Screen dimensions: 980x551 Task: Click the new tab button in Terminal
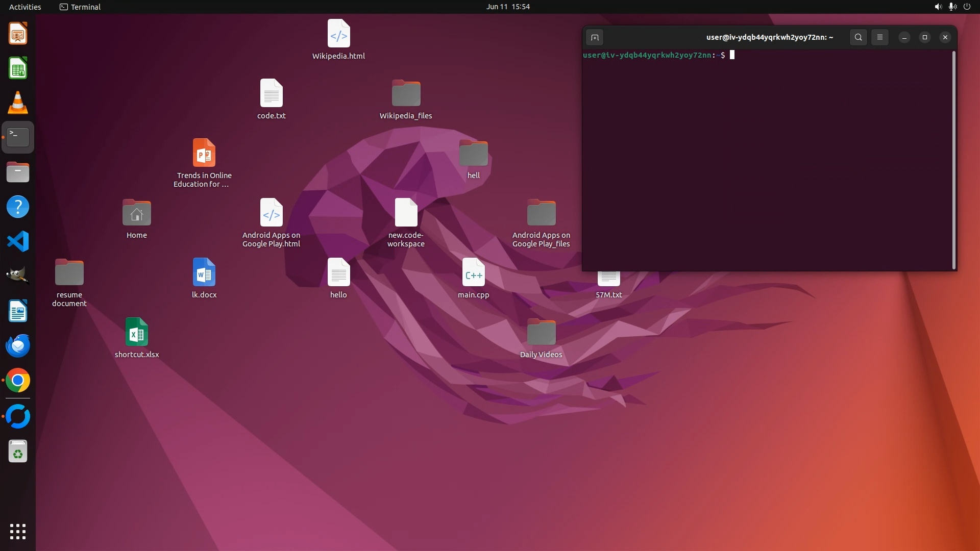pyautogui.click(x=595, y=37)
